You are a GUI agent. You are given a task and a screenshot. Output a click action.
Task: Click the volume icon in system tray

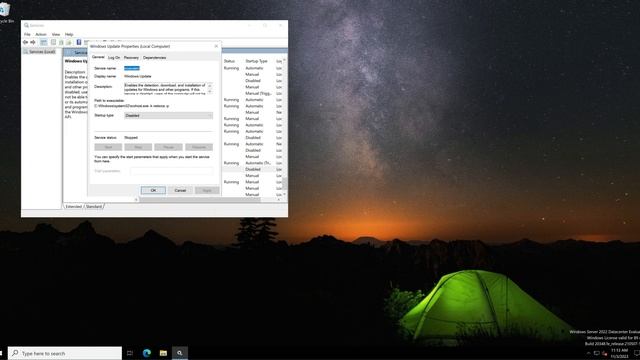click(604, 353)
